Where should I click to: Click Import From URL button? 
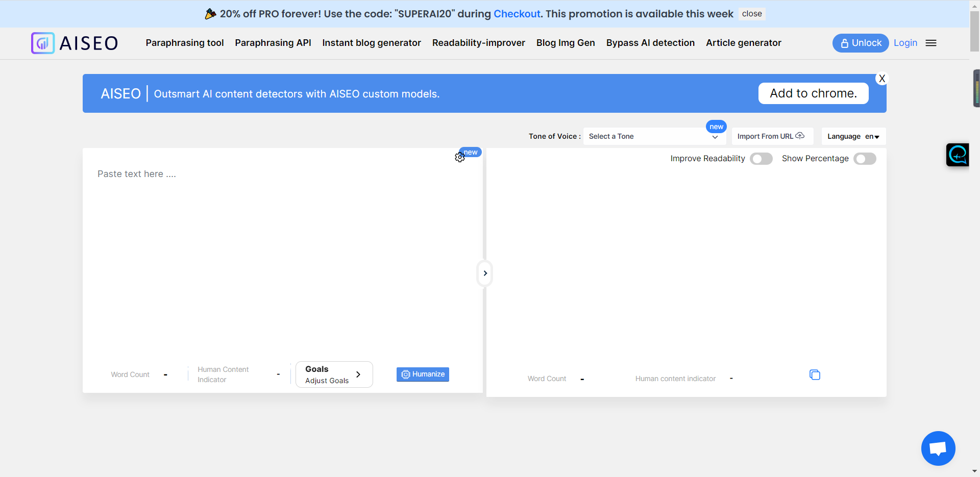[771, 137]
